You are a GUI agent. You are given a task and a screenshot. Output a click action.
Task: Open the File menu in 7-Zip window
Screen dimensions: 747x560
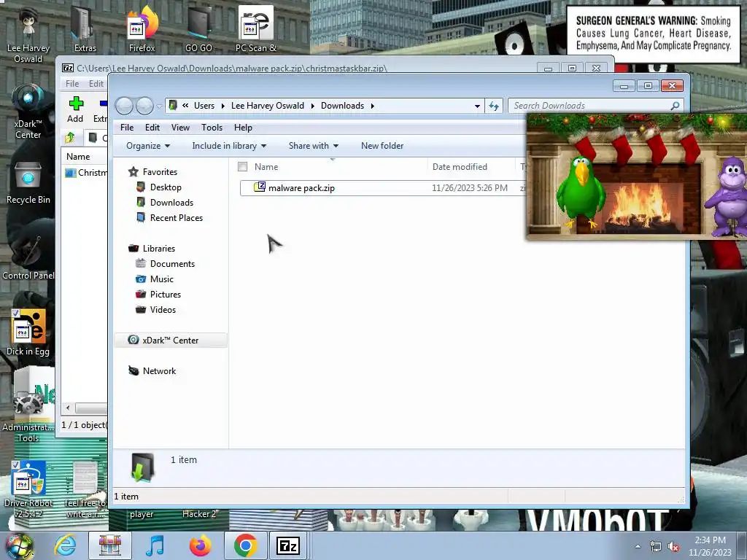72,84
